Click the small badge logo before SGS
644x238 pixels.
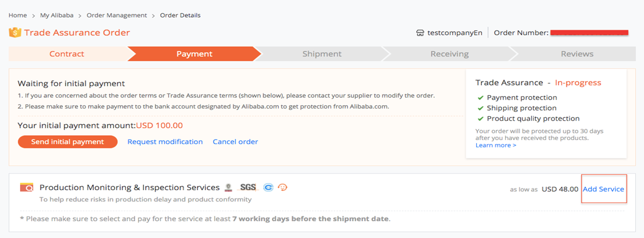tap(229, 187)
